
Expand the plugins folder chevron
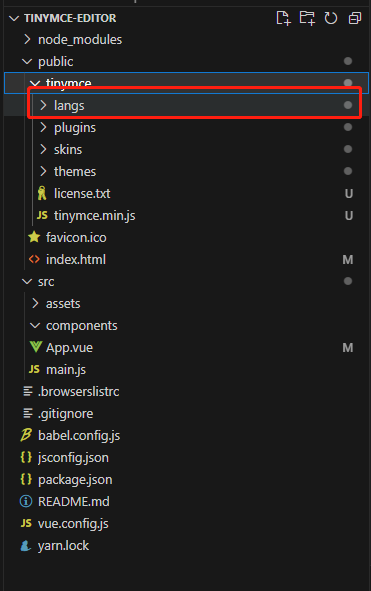click(43, 127)
